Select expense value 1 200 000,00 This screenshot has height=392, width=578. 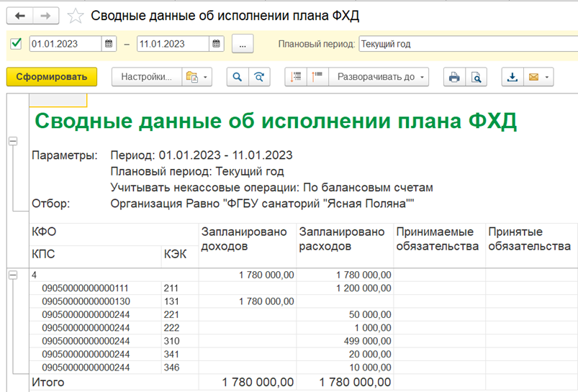tap(345, 288)
